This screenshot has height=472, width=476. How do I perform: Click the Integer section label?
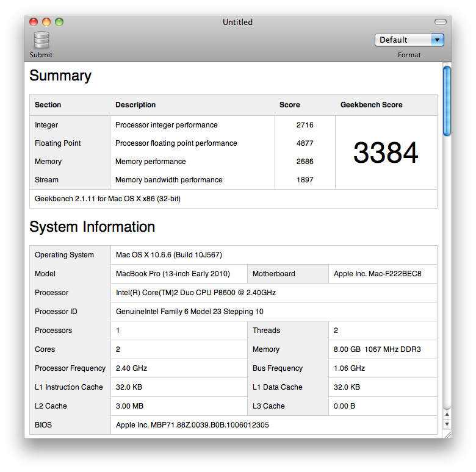click(x=46, y=124)
